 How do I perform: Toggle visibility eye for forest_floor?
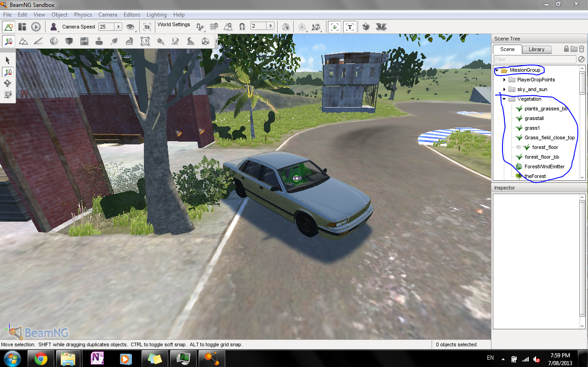(x=519, y=147)
